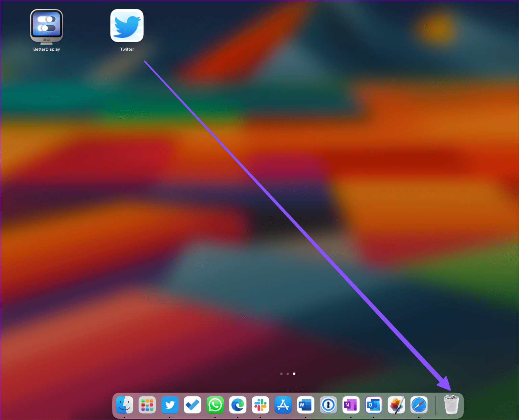Open Microsoft To Do checkmark app in Dock
Screen dimensions: 519x420
tap(192, 405)
